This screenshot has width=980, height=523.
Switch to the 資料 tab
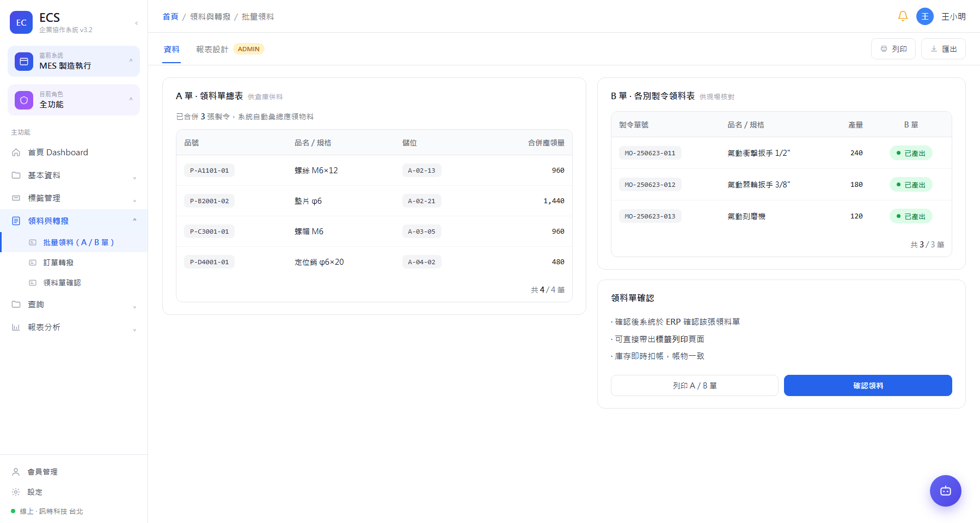click(171, 50)
